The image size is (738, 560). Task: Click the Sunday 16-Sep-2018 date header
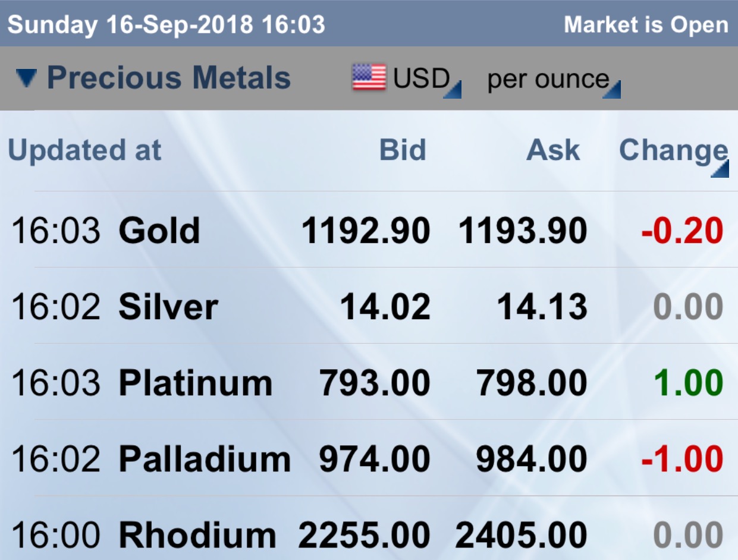166,25
